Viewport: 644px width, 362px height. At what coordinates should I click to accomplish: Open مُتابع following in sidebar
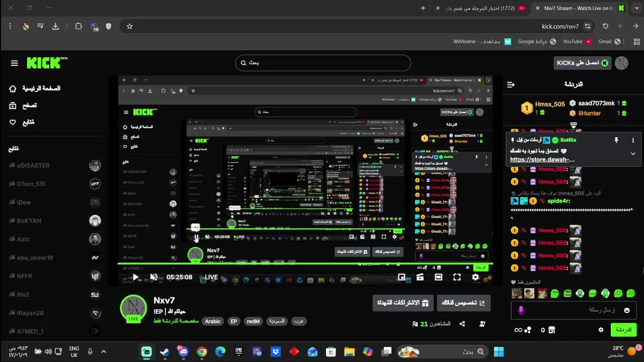coord(22,122)
